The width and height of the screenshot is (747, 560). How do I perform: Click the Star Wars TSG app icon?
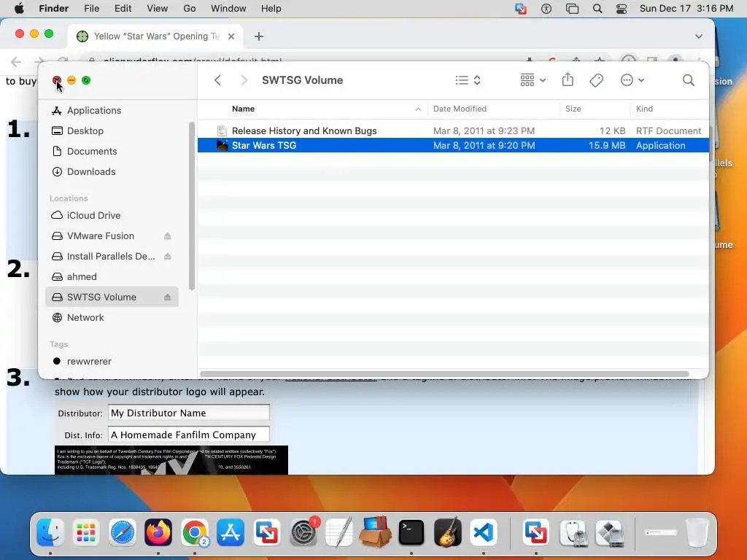pyautogui.click(x=222, y=145)
